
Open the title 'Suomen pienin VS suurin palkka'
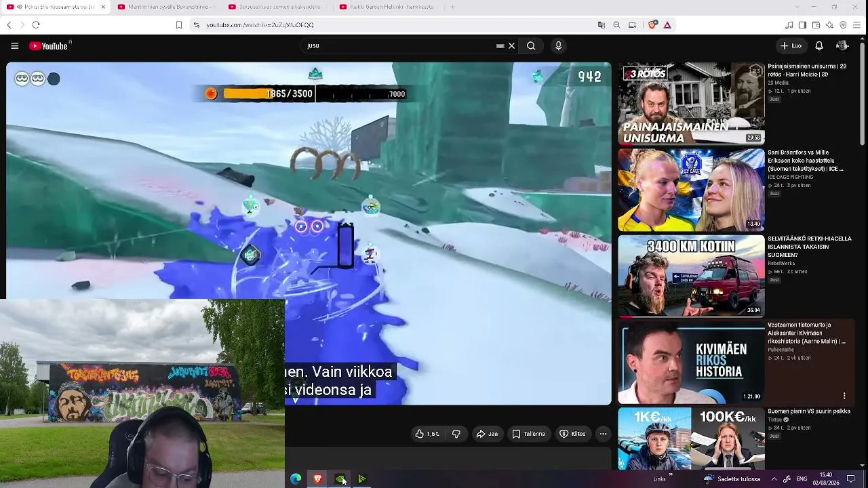(x=809, y=411)
